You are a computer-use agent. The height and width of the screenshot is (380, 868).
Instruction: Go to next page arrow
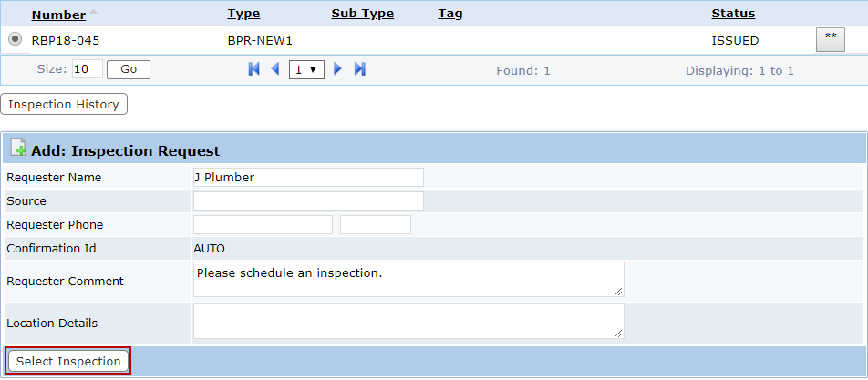click(x=337, y=69)
